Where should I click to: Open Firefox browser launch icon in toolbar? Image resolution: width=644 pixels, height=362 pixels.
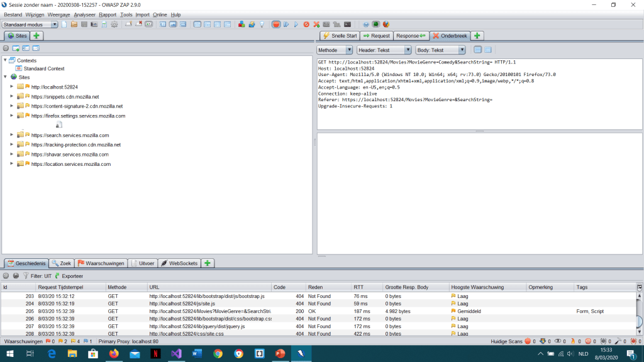(x=384, y=25)
